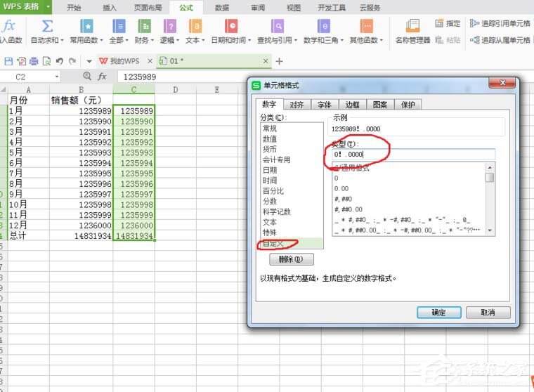Viewport: 534px width, 392px height.
Task: Switch to the 数据 ribbon tab
Action: tap(222, 8)
